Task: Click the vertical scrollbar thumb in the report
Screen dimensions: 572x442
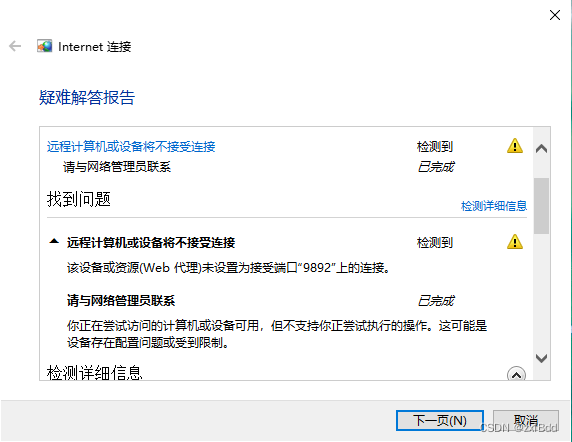Action: click(x=541, y=206)
